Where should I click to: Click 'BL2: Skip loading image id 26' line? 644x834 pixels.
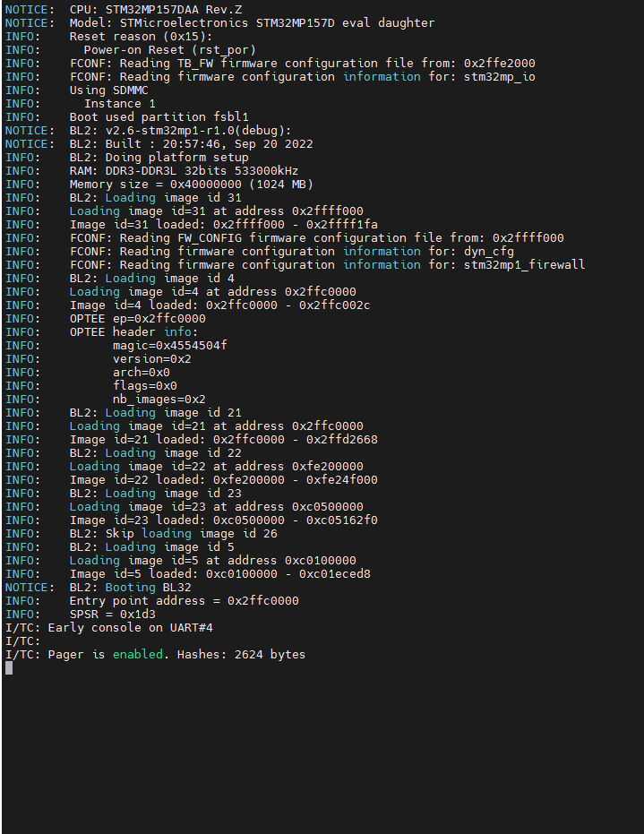coord(174,534)
